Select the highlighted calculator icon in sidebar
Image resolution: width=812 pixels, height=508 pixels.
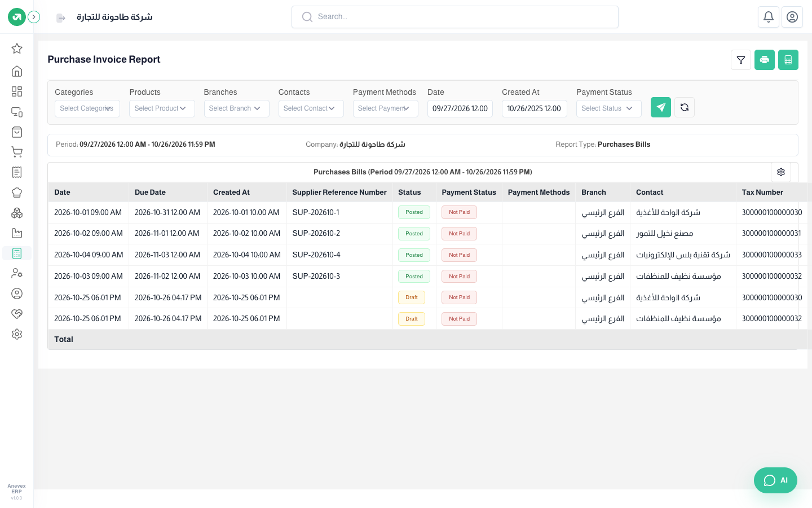click(x=17, y=253)
